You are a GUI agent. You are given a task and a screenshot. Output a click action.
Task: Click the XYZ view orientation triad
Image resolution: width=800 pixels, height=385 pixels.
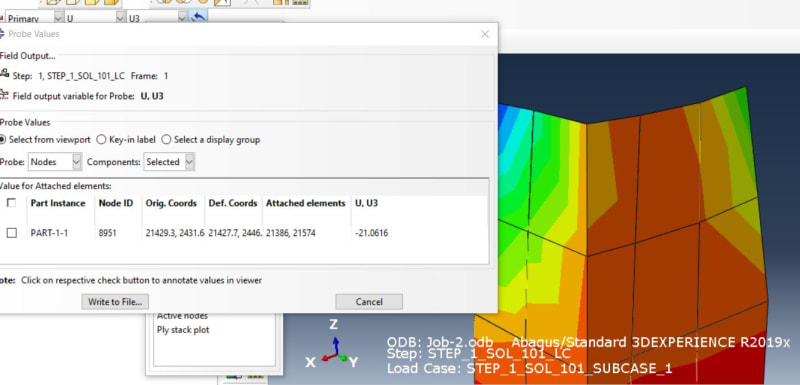(x=332, y=344)
